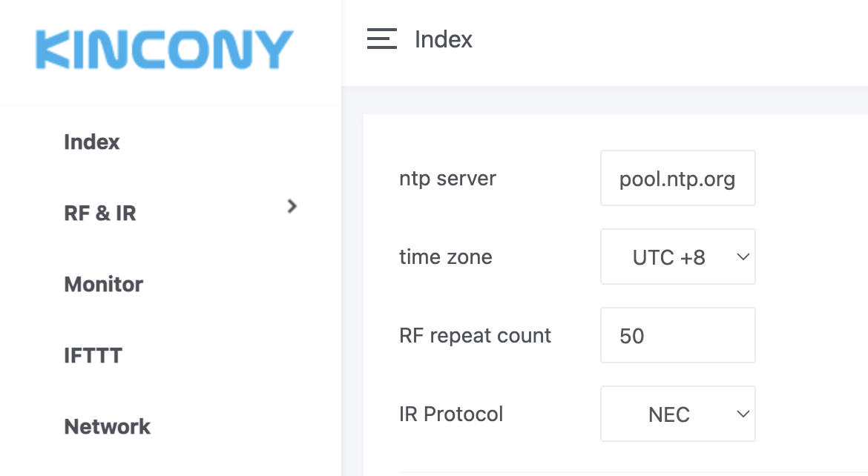Viewport: 868px width, 476px height.
Task: Click the time zone dropdown arrow
Action: [743, 257]
